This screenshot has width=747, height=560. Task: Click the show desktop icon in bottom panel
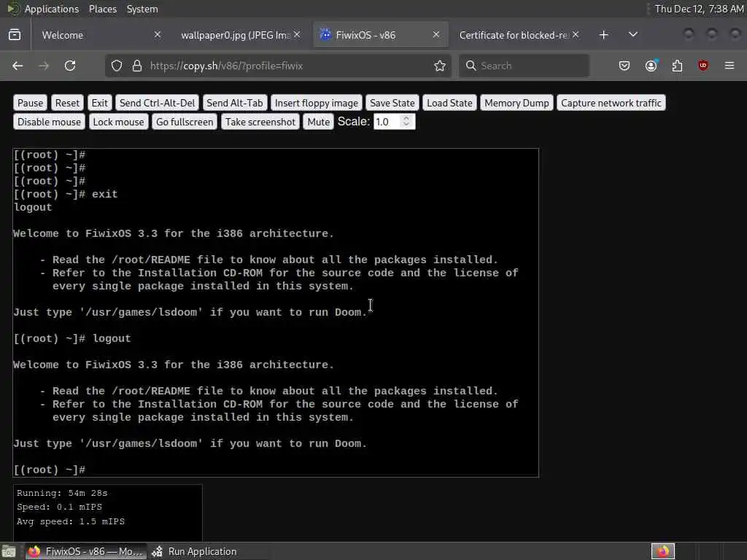[9, 552]
